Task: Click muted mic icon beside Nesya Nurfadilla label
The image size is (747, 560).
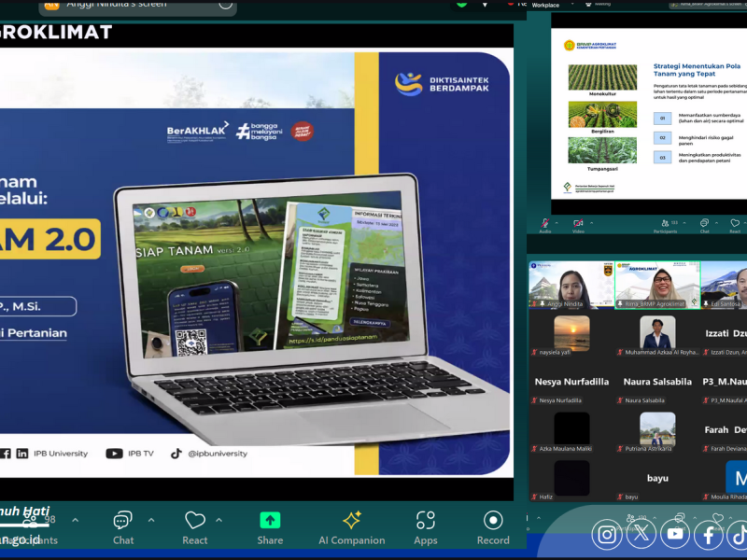Action: tap(534, 400)
